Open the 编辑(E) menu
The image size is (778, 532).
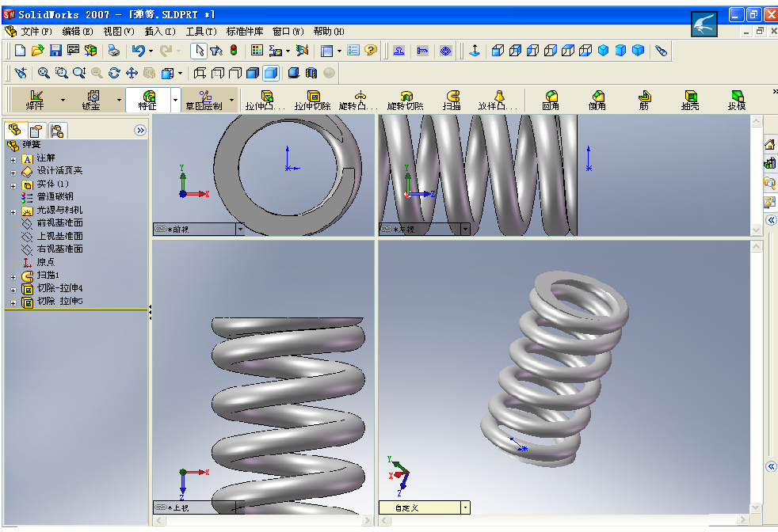pos(78,32)
